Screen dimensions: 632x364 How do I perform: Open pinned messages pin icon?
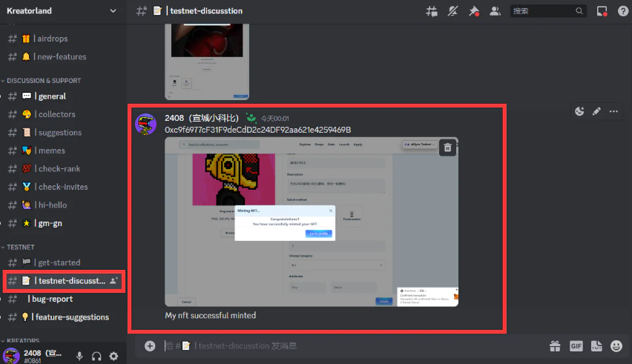click(474, 11)
